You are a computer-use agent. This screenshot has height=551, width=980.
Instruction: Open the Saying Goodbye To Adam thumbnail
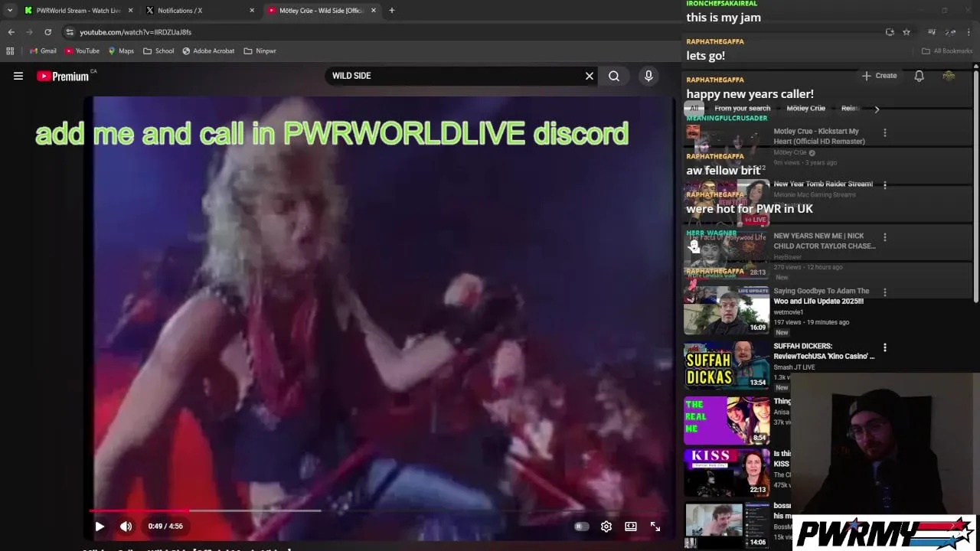click(x=727, y=311)
